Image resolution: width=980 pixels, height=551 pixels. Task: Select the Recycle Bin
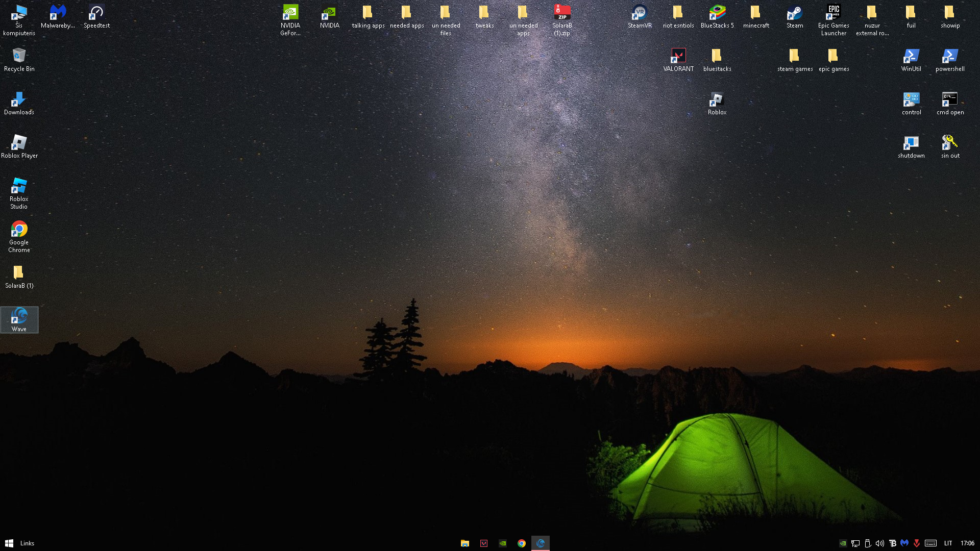point(19,59)
